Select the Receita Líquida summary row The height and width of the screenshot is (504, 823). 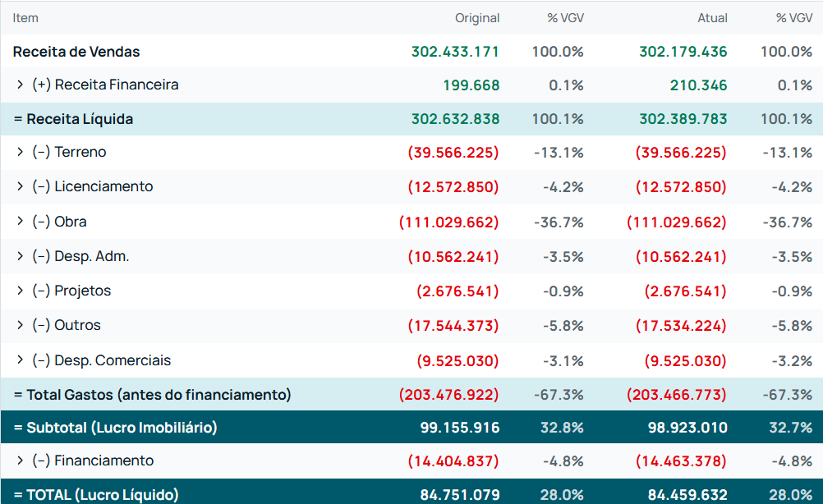pos(411,119)
